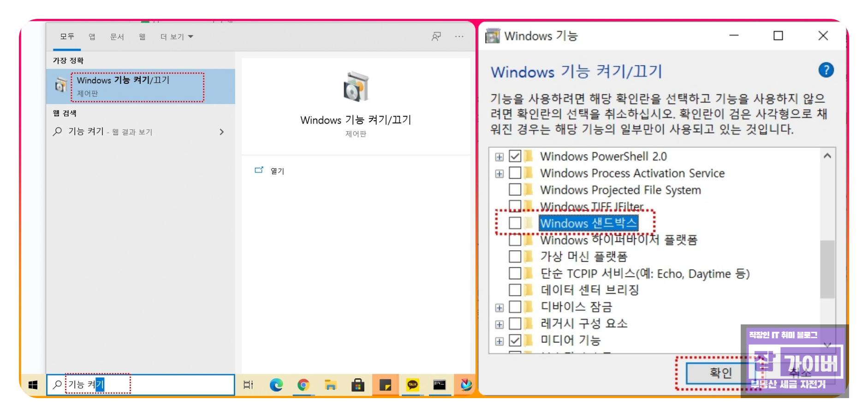Launch Microsoft Edge from the taskbar

[x=276, y=385]
